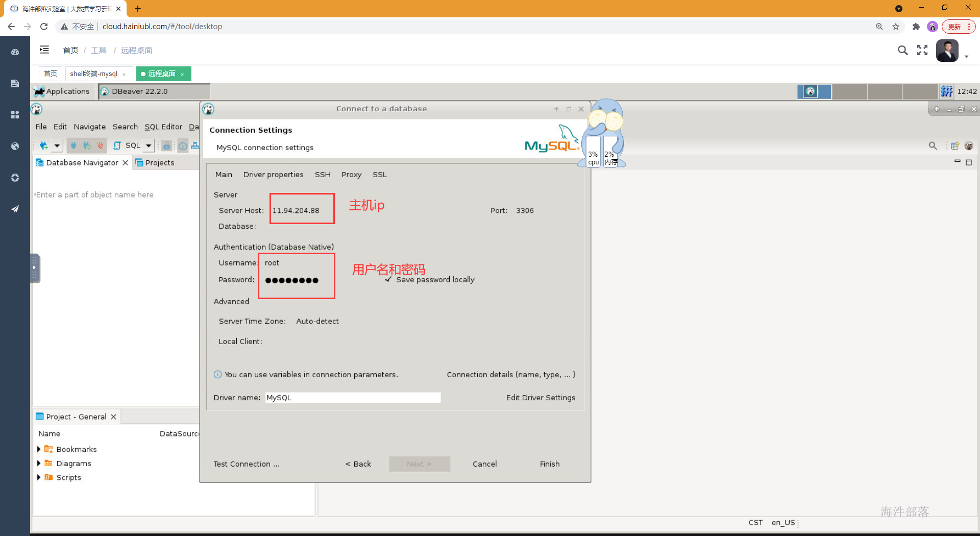The height and width of the screenshot is (536, 980).
Task: Click the web page hamburger menu icon
Action: click(44, 50)
